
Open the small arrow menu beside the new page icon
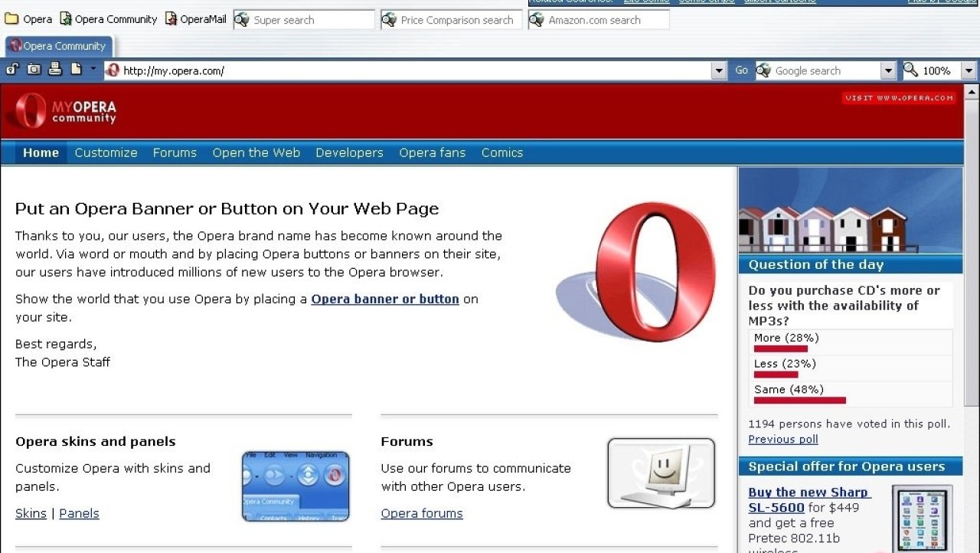[93, 70]
